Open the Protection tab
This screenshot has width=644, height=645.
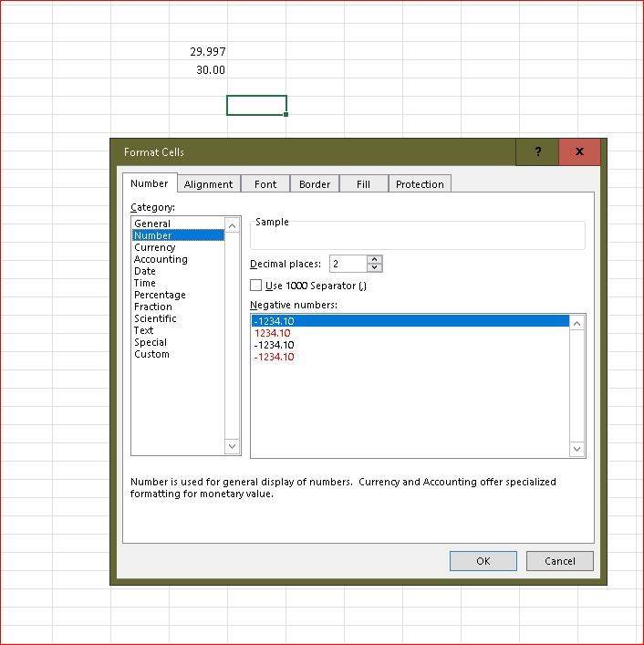pyautogui.click(x=420, y=184)
